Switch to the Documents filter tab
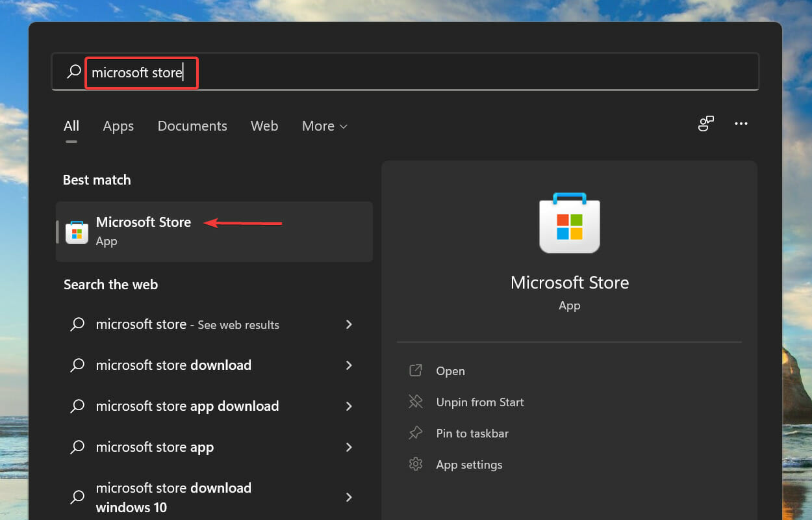 click(192, 126)
